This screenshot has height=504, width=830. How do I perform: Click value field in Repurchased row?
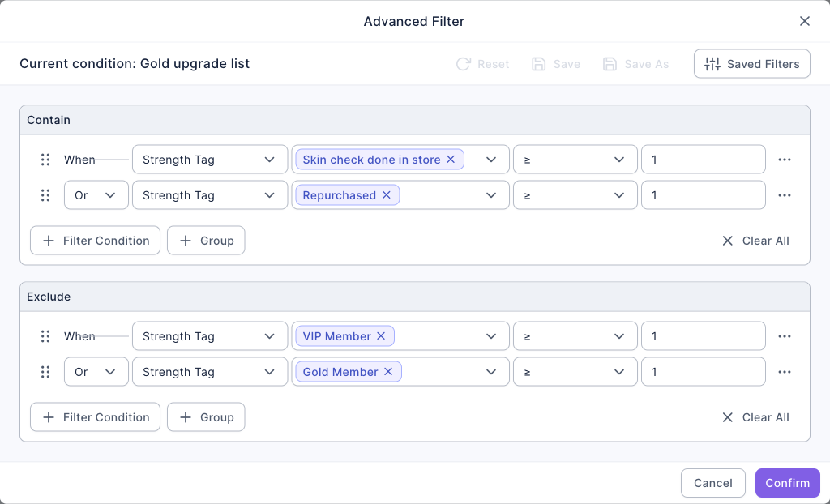click(x=704, y=195)
